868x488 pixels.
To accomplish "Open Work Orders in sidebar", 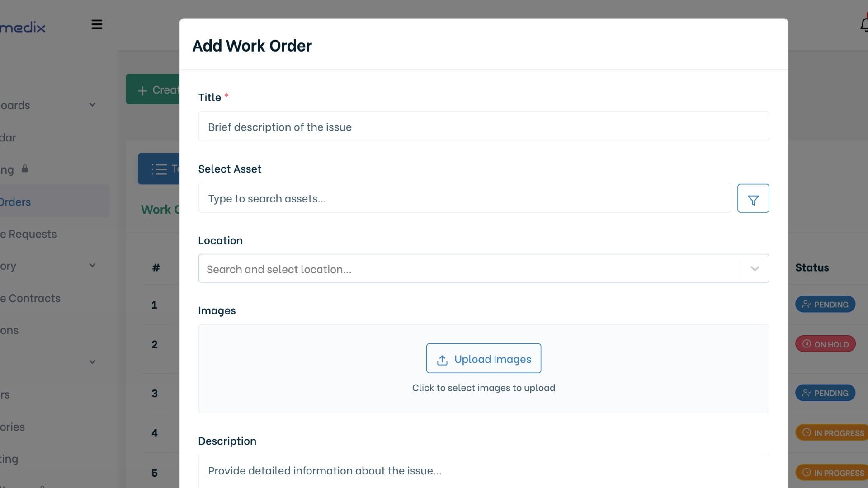I will click(16, 202).
